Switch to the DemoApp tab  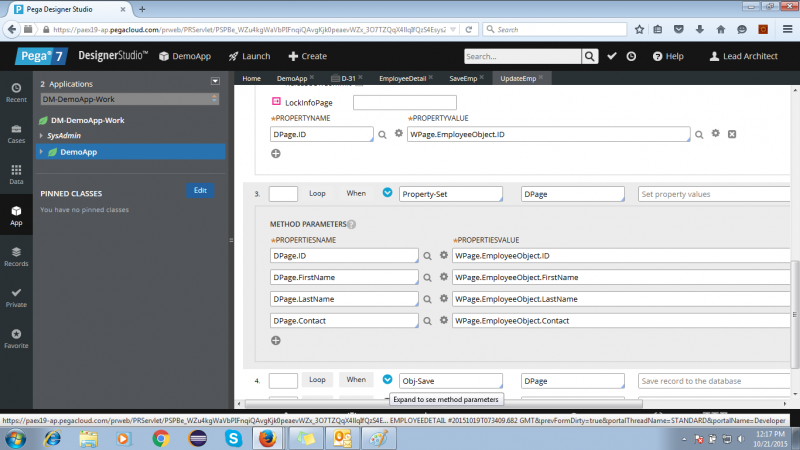[292, 79]
